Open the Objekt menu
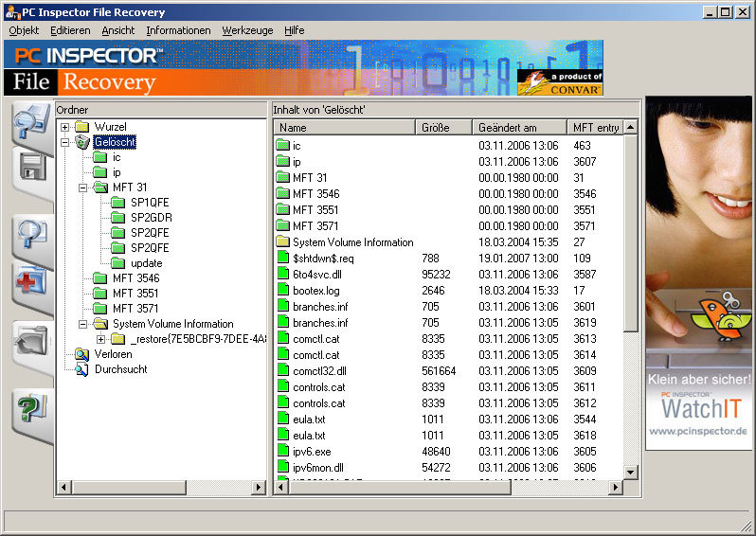 click(24, 30)
